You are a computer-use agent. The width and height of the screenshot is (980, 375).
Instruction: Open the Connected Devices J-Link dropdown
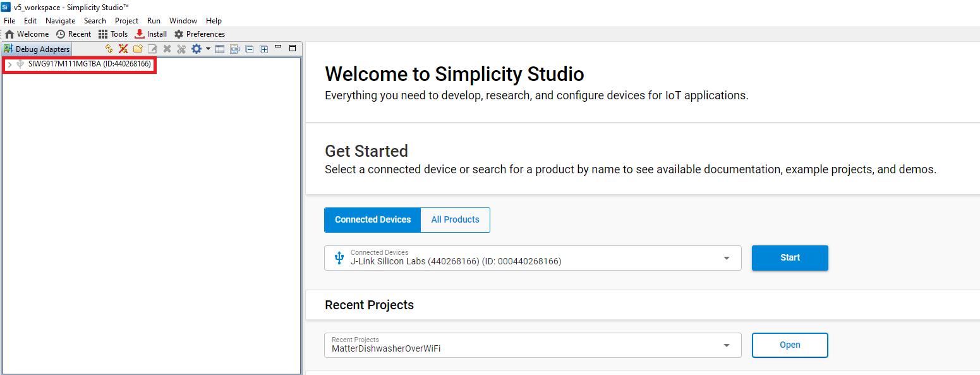727,258
